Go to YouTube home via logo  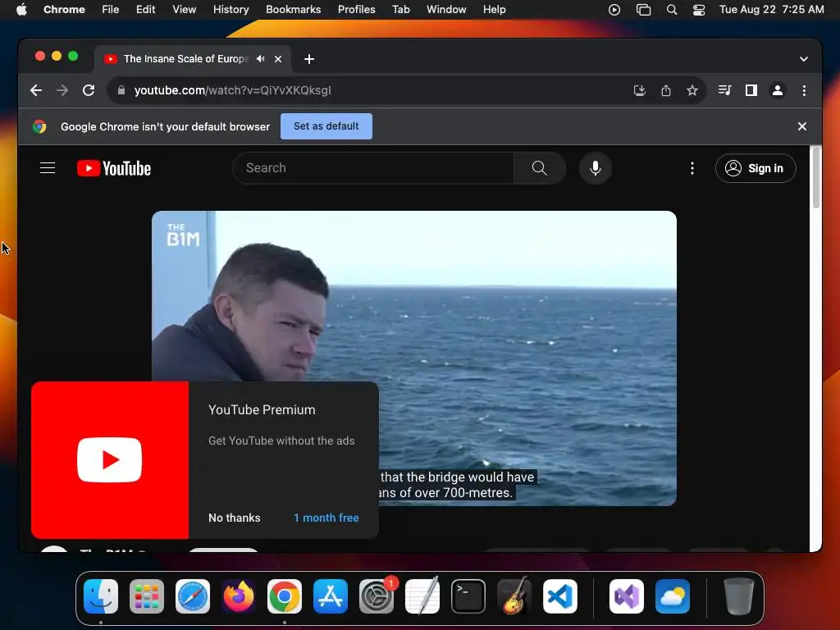(x=114, y=168)
